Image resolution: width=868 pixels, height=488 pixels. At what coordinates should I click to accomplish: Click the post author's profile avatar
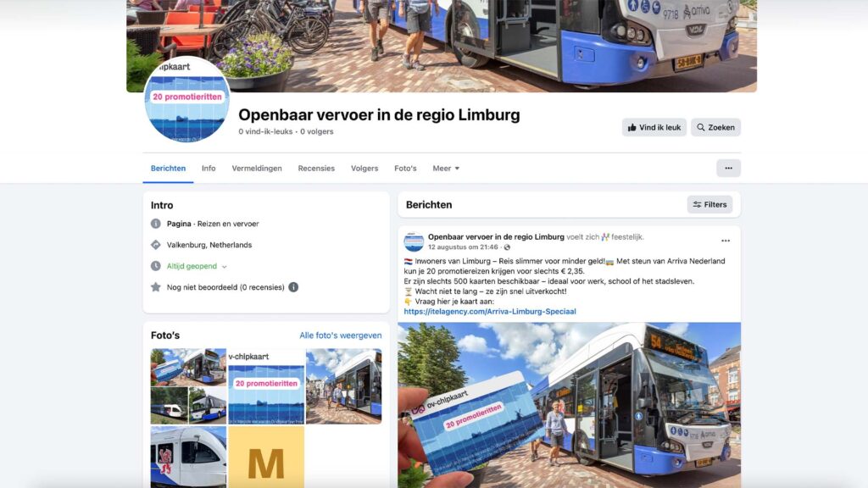click(414, 241)
